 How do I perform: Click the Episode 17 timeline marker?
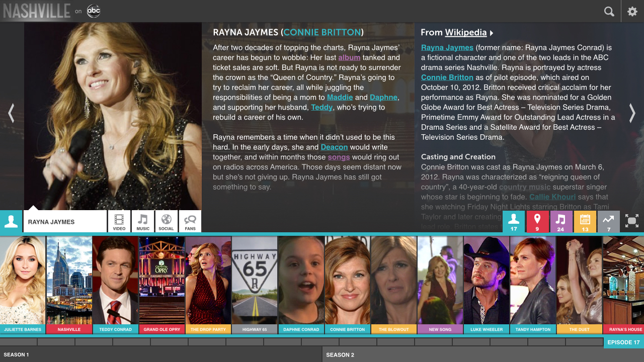(623, 342)
